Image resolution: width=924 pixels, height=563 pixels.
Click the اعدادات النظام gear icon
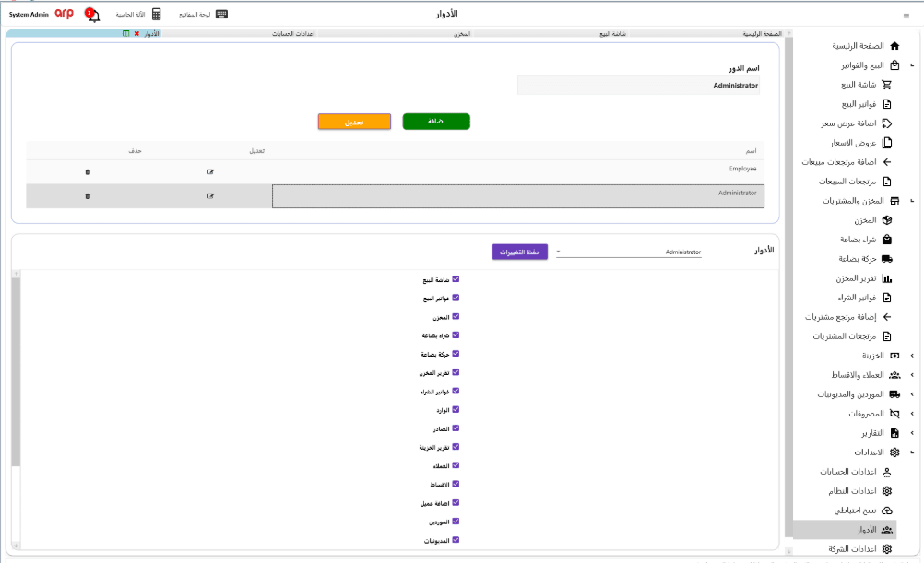coord(887,491)
